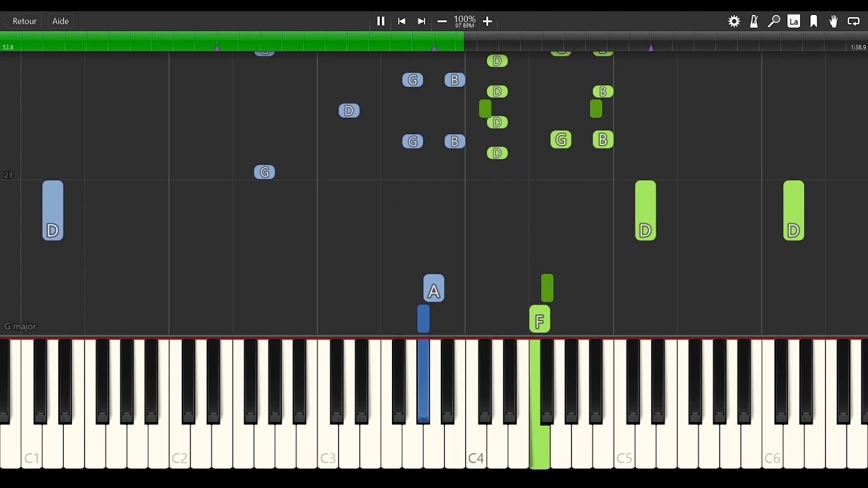The width and height of the screenshot is (868, 488).
Task: Click the 1:38.9 total time label
Action: (858, 47)
